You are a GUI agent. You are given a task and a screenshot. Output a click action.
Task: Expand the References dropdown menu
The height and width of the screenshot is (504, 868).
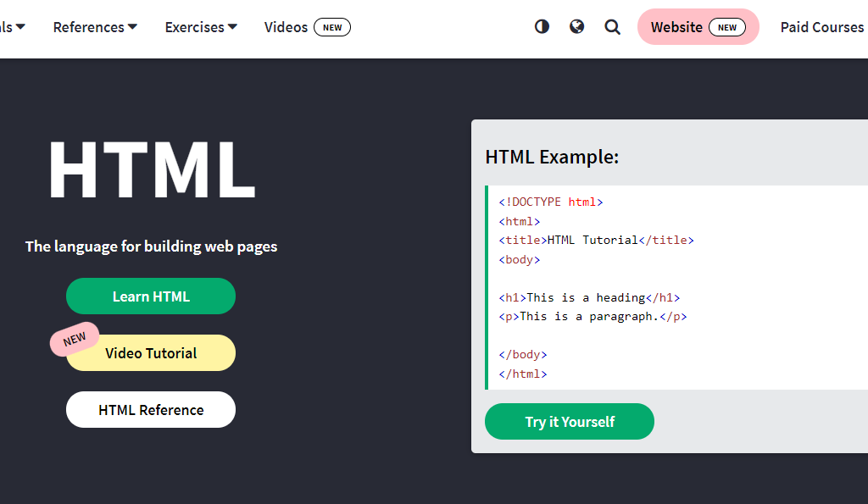coord(95,27)
